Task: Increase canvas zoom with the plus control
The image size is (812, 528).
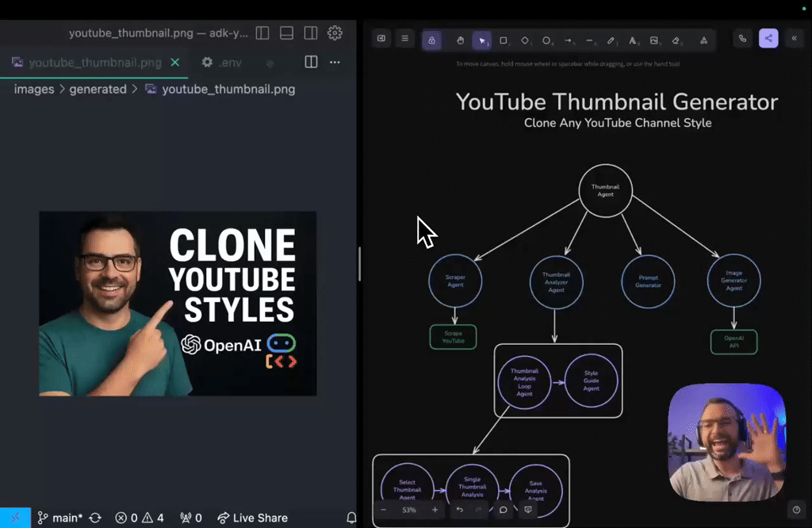Action: (x=435, y=510)
